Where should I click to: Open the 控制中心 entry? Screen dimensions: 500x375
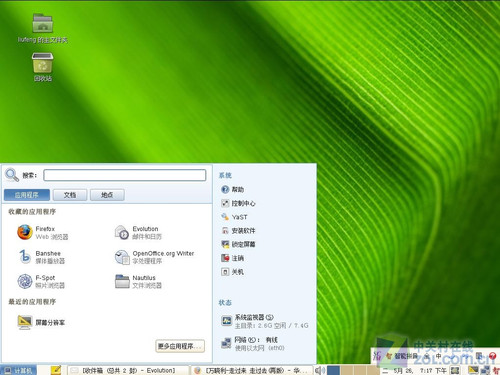click(x=238, y=203)
